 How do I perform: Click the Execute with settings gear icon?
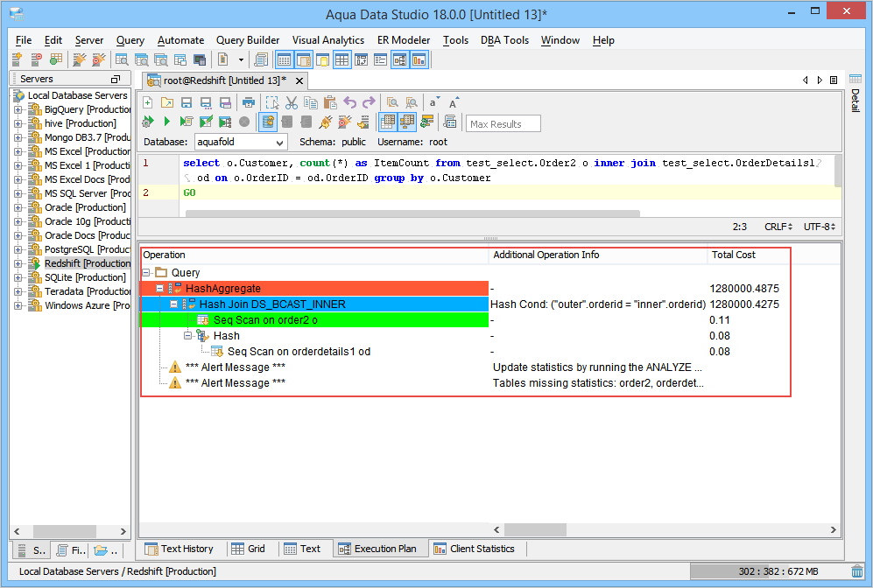[x=147, y=122]
